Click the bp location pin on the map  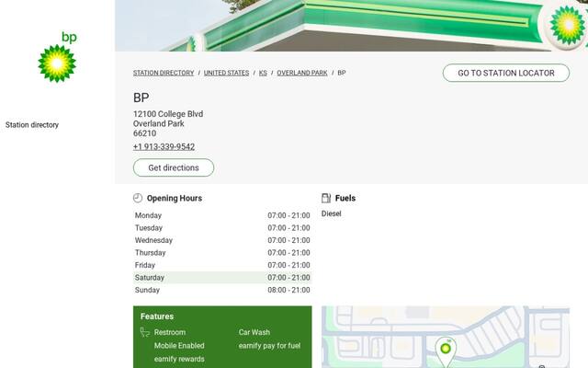446,351
